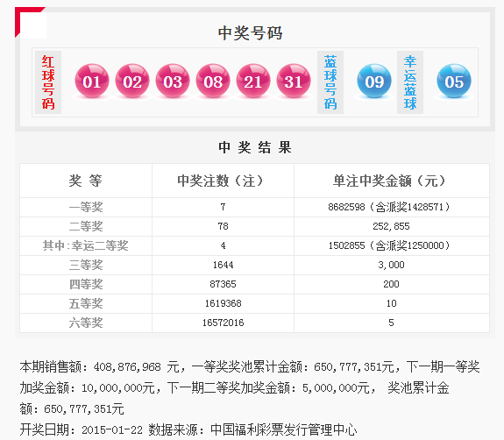504x440 pixels.
Task: Click the 其中:幸运二等奖 row label
Action: pos(86,245)
